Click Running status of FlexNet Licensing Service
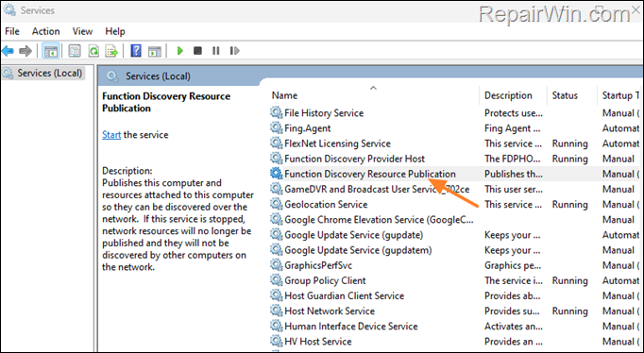644x353 pixels. pos(569,143)
